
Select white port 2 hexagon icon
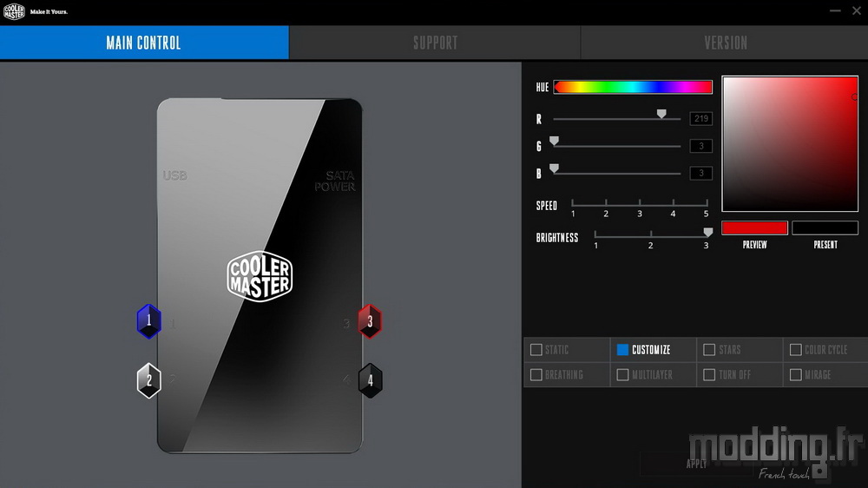pos(149,380)
